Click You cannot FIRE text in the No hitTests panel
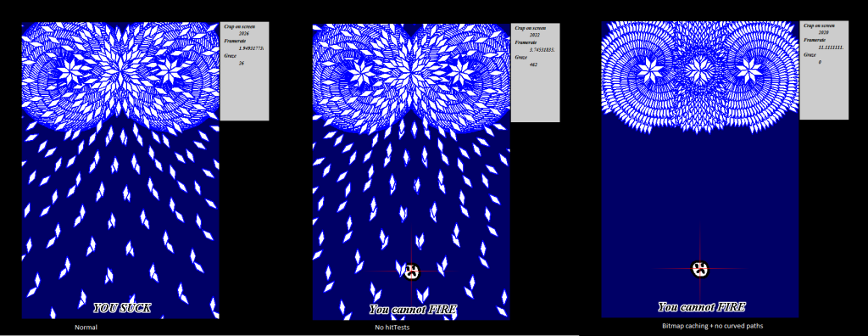This screenshot has height=336, width=868. coord(413,310)
